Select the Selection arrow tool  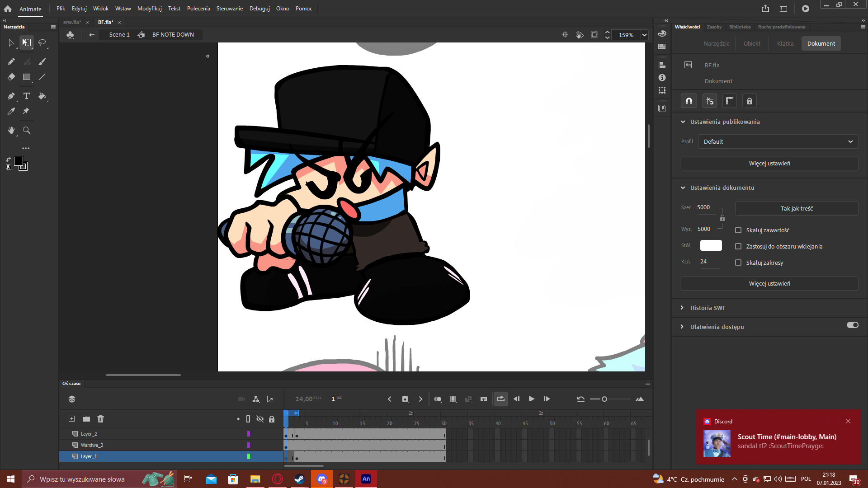tap(11, 42)
